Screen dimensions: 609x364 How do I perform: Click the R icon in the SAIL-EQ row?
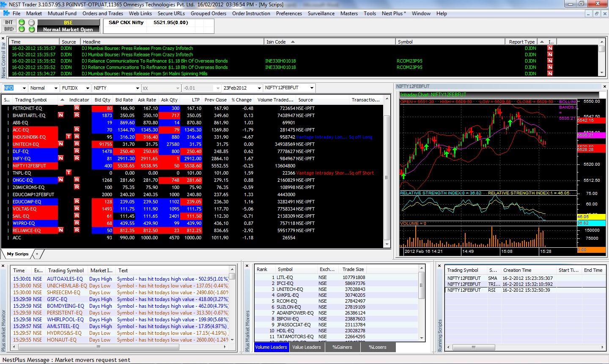pyautogui.click(x=77, y=216)
